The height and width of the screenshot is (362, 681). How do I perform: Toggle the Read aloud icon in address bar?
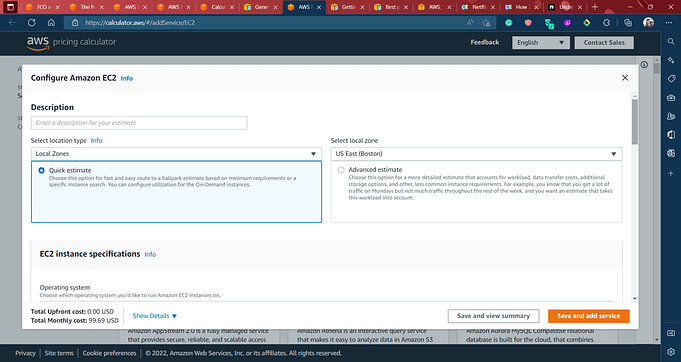tap(470, 23)
